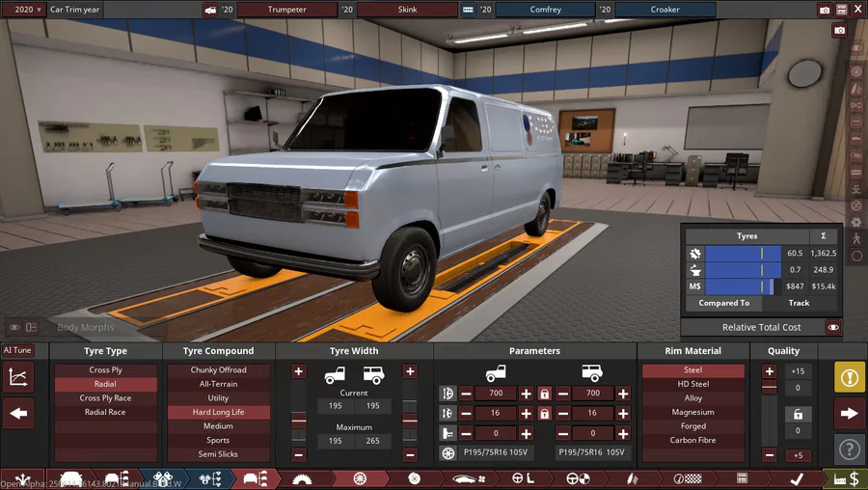Toggle lock between front and rear 16 rim size

[544, 414]
